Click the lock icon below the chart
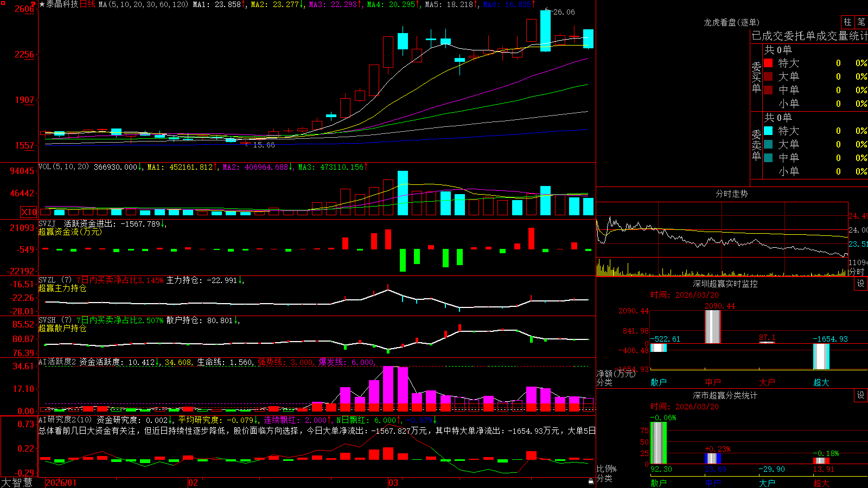The height and width of the screenshot is (488, 868). 591,481
